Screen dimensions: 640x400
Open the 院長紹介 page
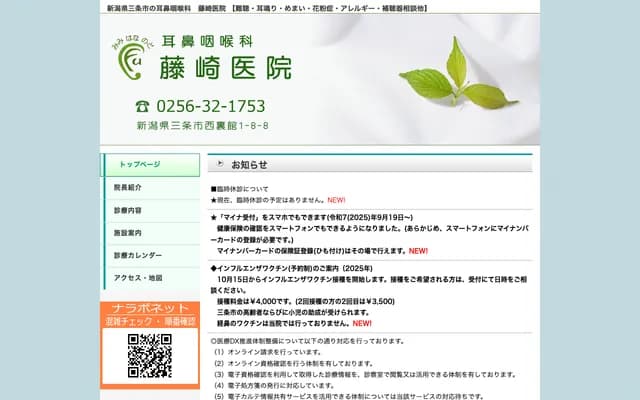[150, 187]
